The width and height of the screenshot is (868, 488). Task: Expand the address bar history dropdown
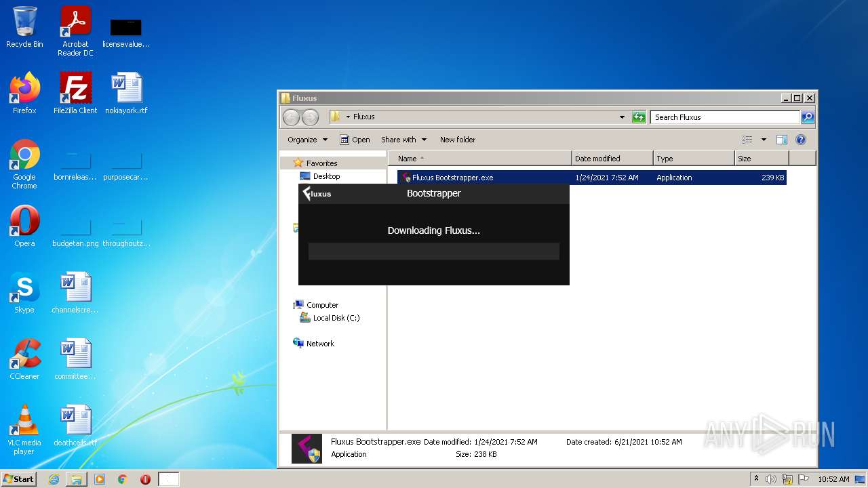point(622,117)
